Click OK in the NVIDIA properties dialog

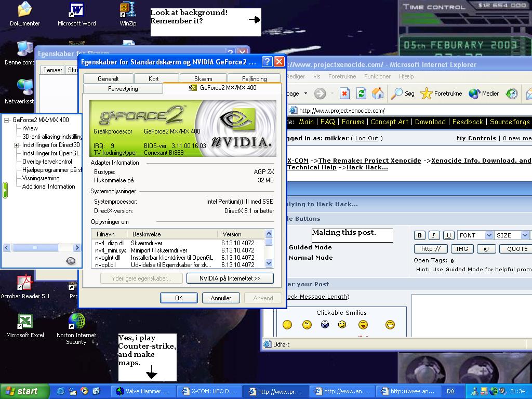(179, 298)
